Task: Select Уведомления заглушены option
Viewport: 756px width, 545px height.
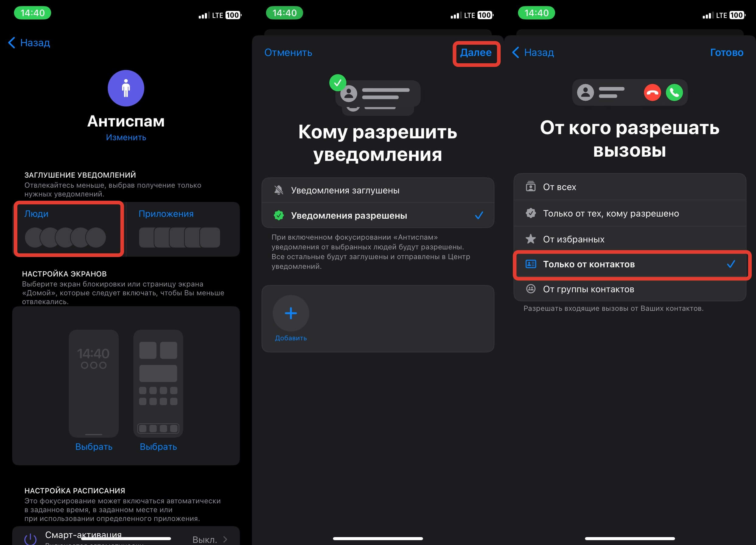Action: point(378,190)
